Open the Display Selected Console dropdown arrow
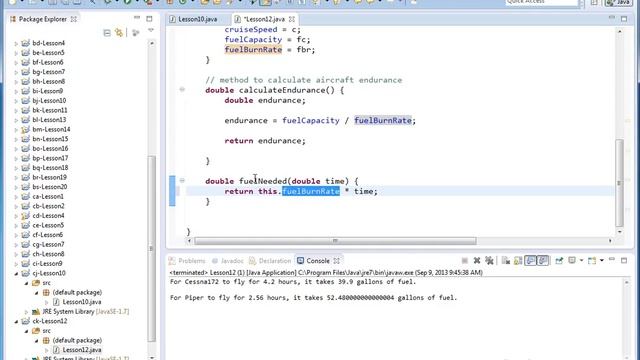This screenshot has width=640, height=360. 581,261
